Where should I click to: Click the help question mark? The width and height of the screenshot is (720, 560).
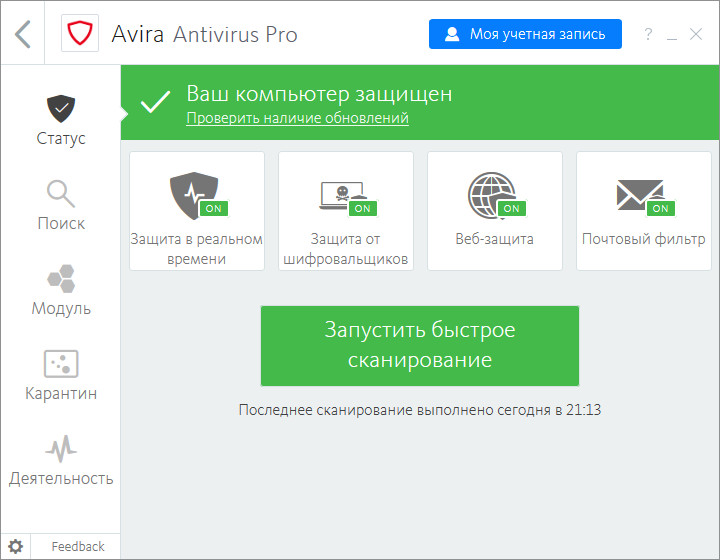tap(648, 35)
